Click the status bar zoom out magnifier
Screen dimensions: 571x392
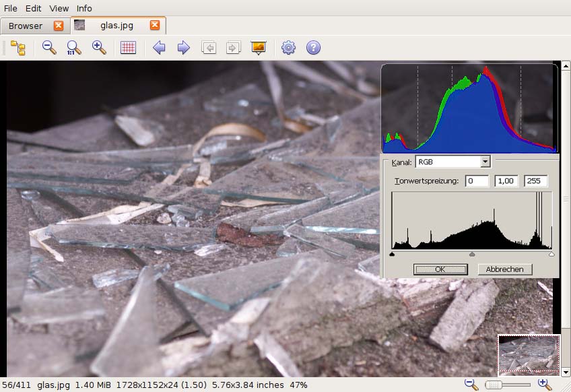point(471,385)
